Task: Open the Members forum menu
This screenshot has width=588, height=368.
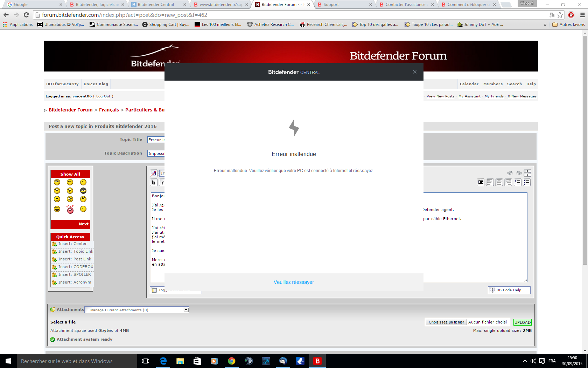Action: point(493,84)
